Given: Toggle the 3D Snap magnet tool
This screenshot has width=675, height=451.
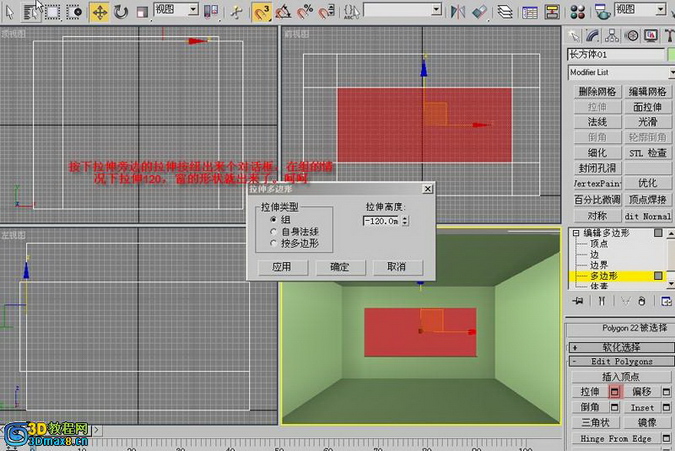Looking at the screenshot, I should tap(261, 12).
